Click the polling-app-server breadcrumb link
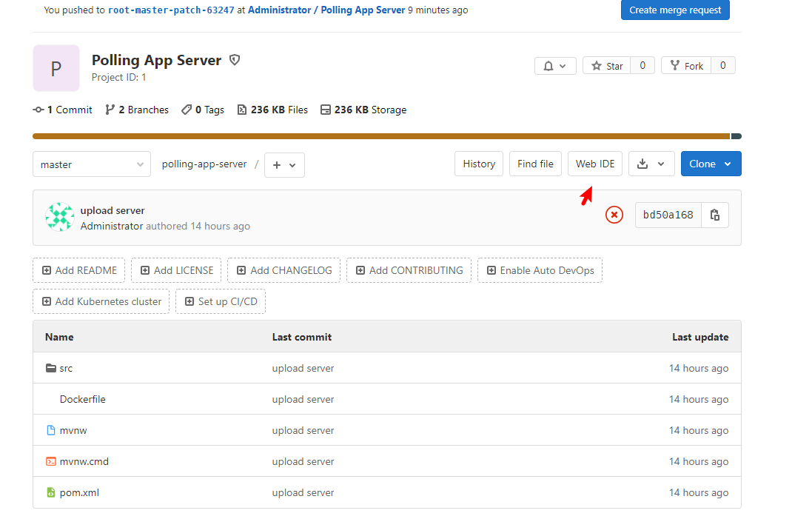This screenshot has width=812, height=519. point(204,164)
